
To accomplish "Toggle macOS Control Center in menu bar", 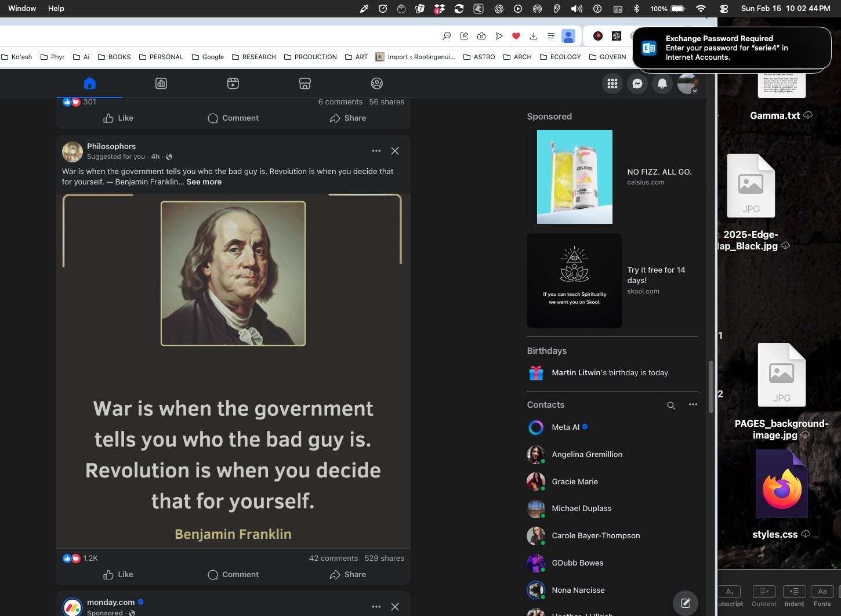I will pyautogui.click(x=724, y=9).
